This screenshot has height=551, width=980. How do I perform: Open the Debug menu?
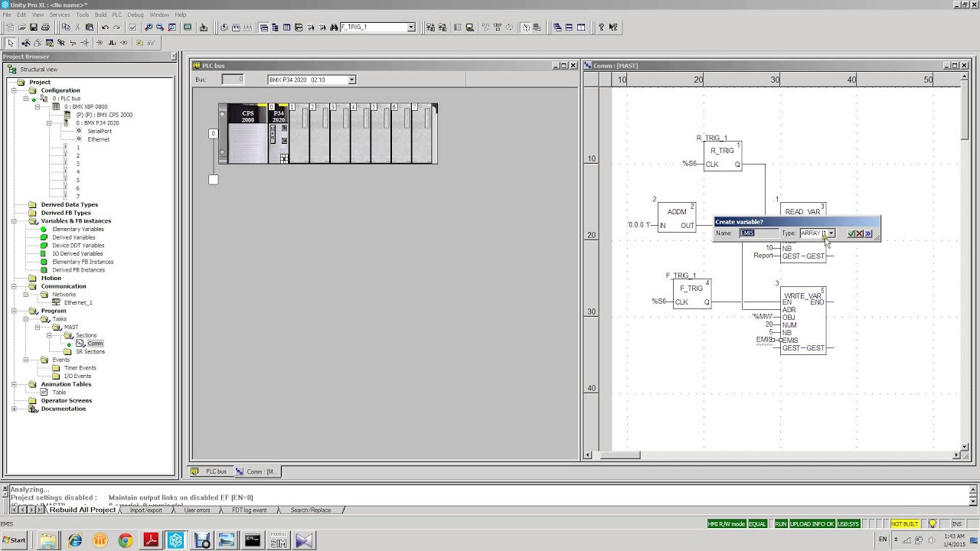[136, 15]
